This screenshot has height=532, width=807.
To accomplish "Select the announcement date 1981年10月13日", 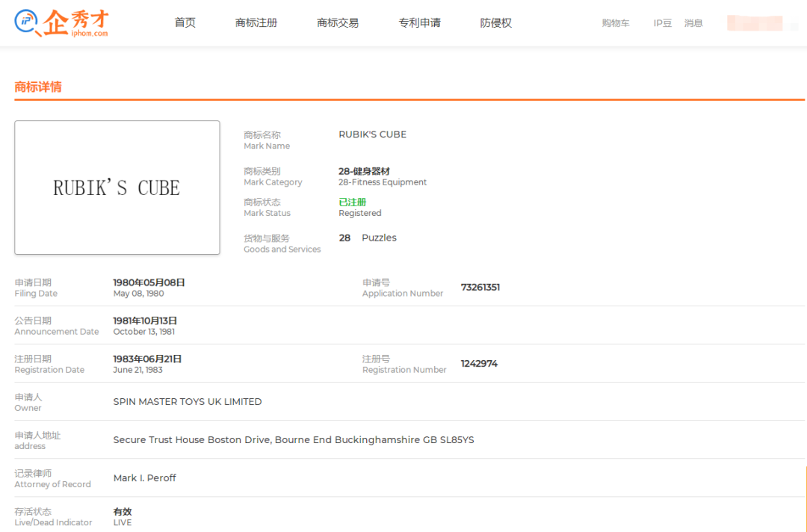I will [x=145, y=321].
